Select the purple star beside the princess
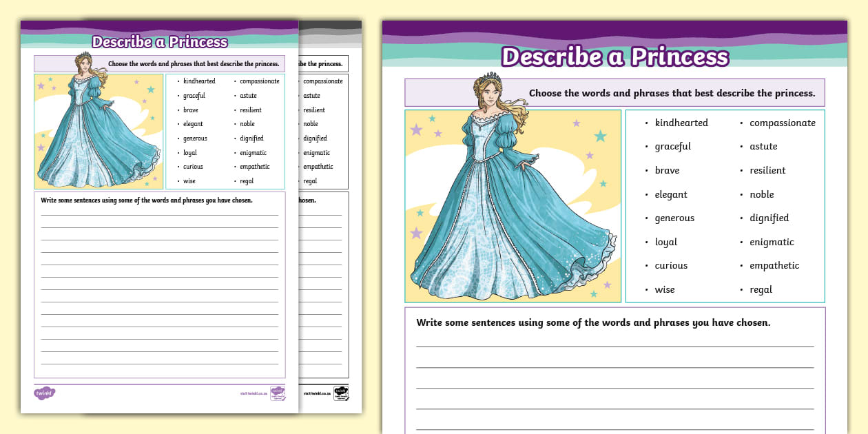 pyautogui.click(x=417, y=129)
